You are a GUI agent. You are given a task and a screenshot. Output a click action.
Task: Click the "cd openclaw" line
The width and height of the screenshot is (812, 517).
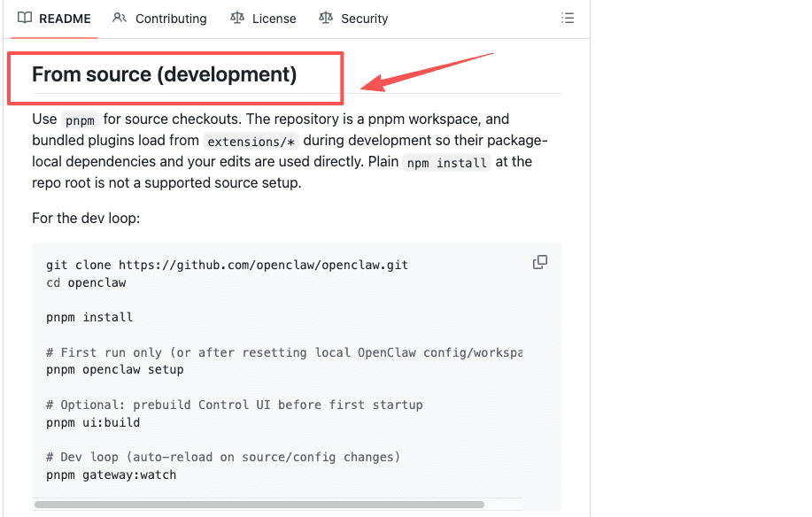point(86,282)
